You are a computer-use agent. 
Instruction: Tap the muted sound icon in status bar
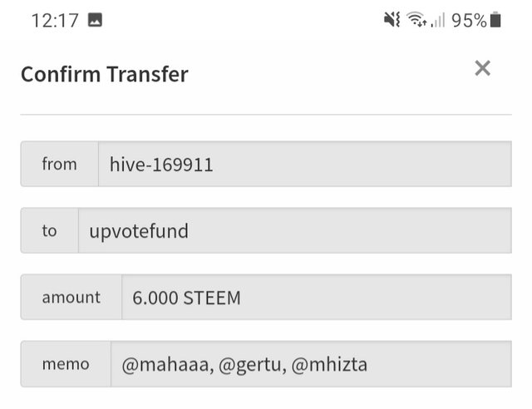[x=392, y=19]
